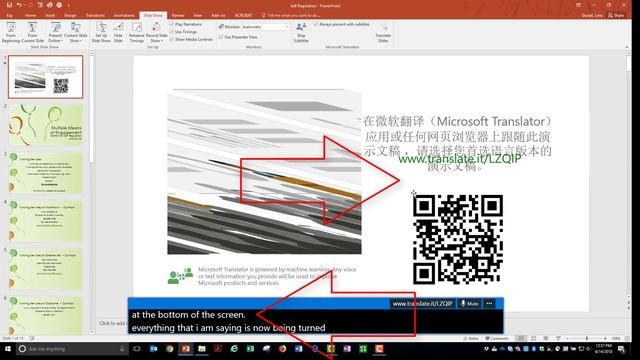Image resolution: width=640 pixels, height=360 pixels.
Task: Toggle Use Presenter View checkbox
Action: tap(221, 37)
